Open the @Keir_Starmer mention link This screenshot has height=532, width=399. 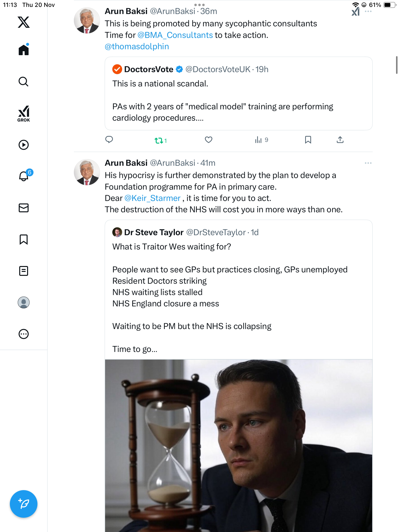click(152, 198)
